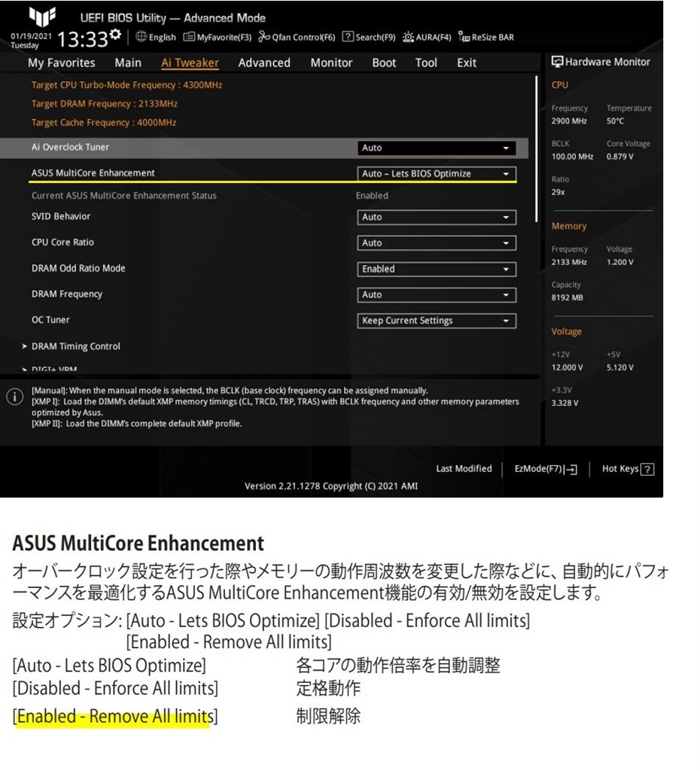Switch to Boot tab
The width and height of the screenshot is (700, 771).
tap(384, 63)
